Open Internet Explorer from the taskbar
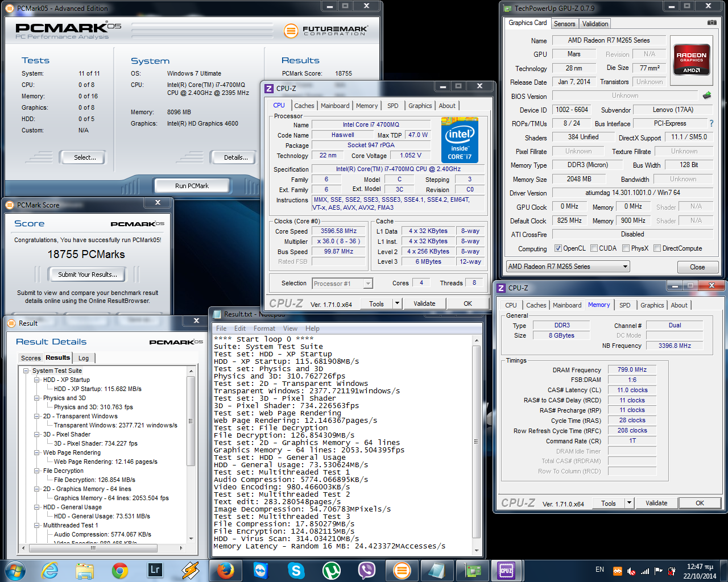This screenshot has height=582, width=728. pyautogui.click(x=50, y=570)
